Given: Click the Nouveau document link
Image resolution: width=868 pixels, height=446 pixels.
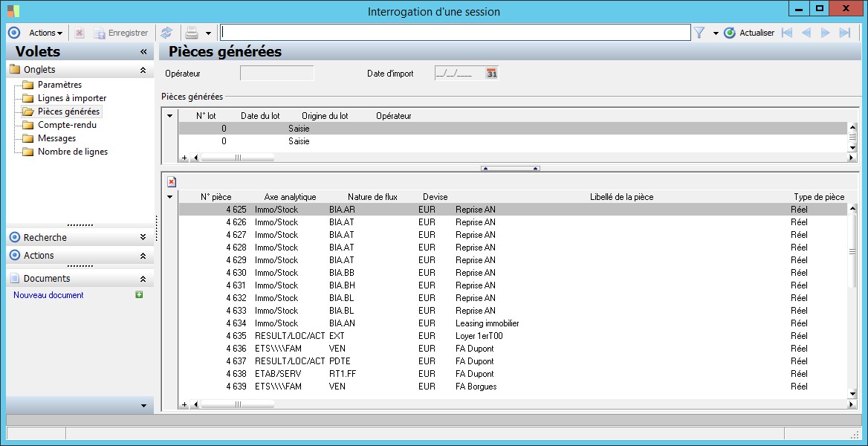Looking at the screenshot, I should [48, 295].
